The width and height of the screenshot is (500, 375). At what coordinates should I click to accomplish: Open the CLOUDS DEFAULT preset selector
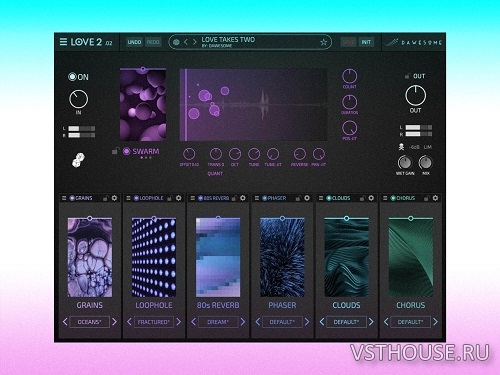346,322
